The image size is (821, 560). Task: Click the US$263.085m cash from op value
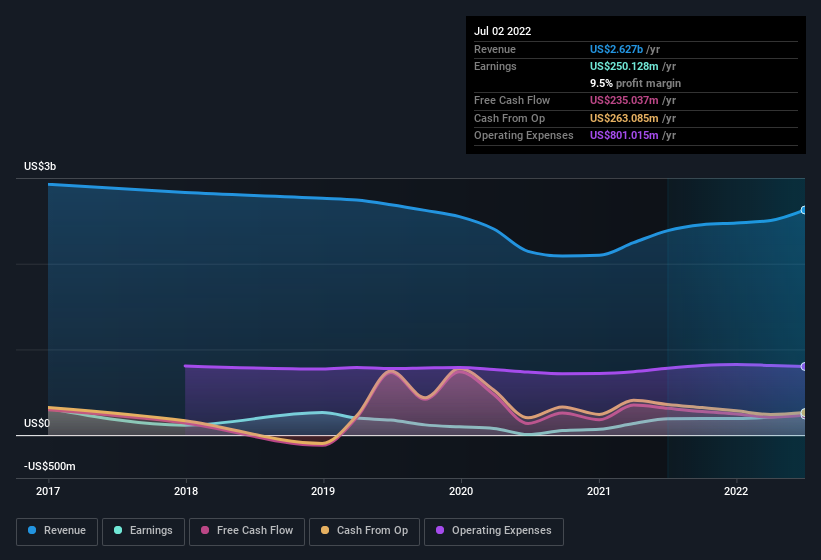624,118
